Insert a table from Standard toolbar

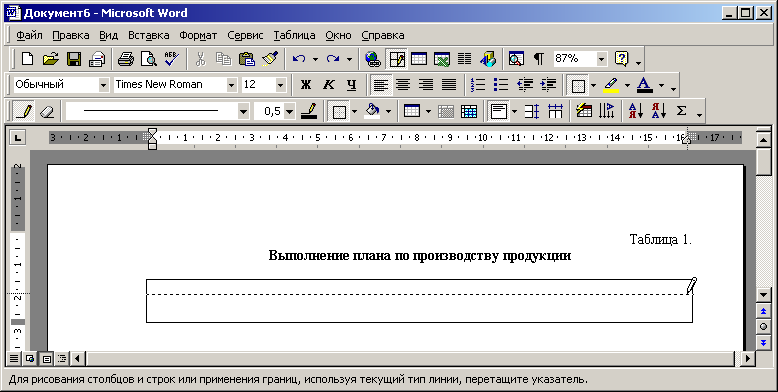pos(419,59)
